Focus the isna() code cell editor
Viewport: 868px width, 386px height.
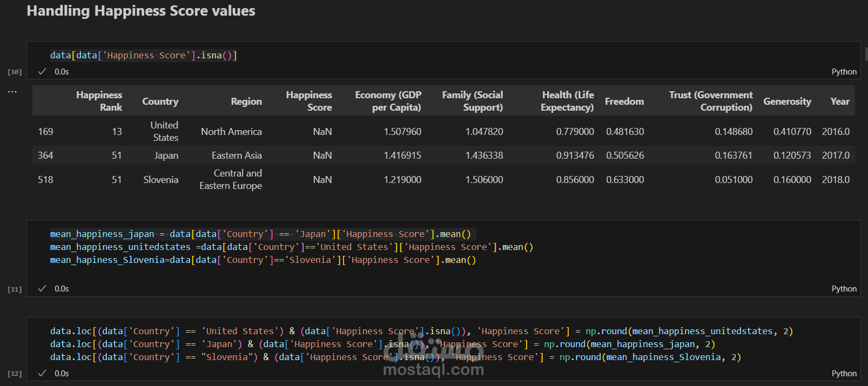click(x=324, y=55)
